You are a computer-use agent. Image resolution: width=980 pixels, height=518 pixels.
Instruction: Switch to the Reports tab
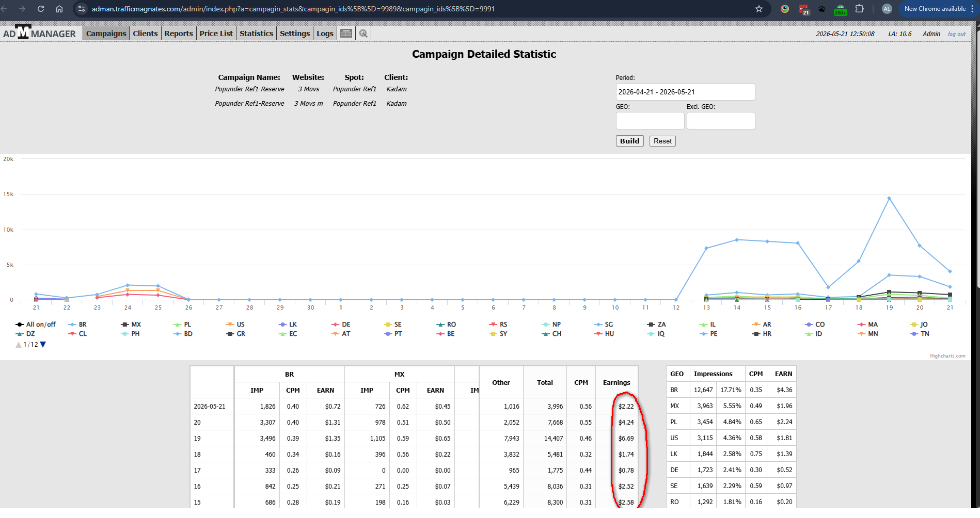pos(179,34)
